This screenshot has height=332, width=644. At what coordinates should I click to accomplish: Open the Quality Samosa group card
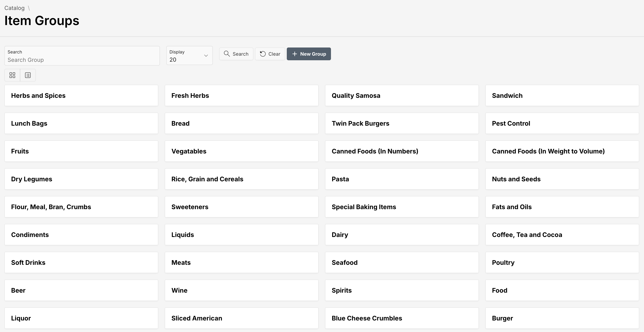click(x=402, y=95)
